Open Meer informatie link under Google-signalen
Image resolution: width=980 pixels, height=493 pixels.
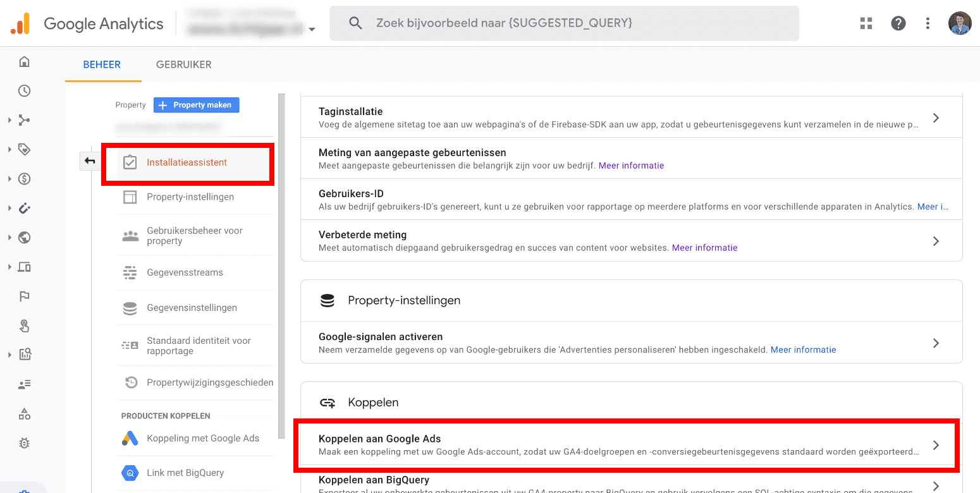point(803,350)
